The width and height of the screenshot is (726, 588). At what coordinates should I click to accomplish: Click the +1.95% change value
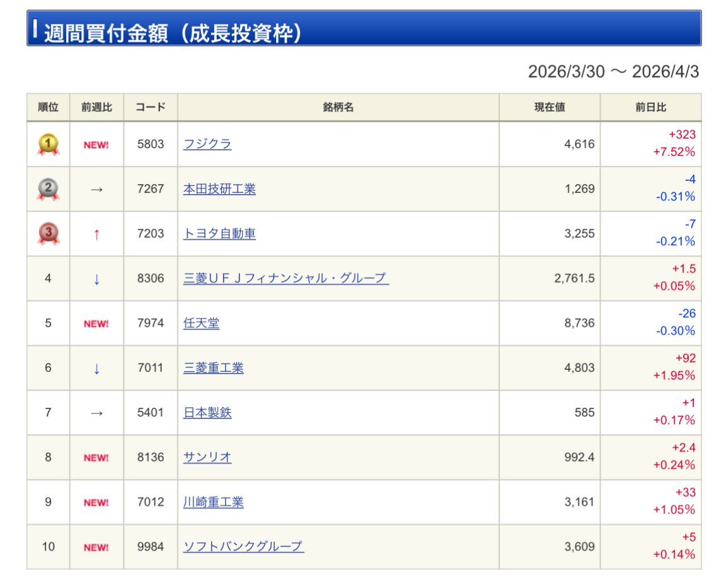click(x=674, y=376)
